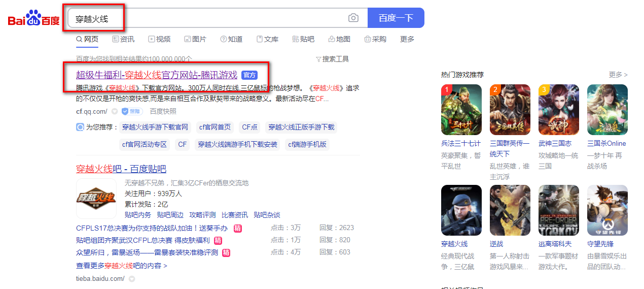
Task: Expand the 更多 search categories
Action: (407, 39)
